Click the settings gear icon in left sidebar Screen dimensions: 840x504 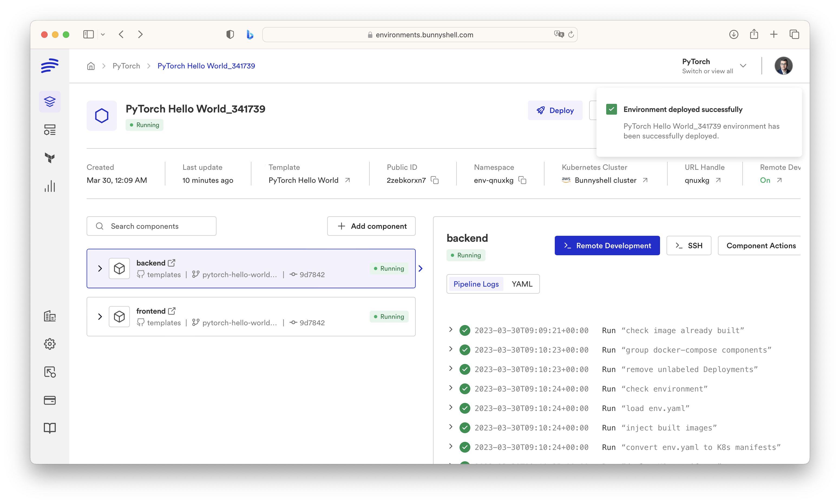pyautogui.click(x=50, y=344)
